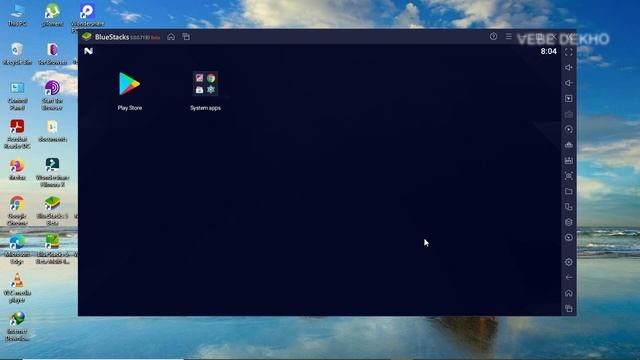Select the Start Tor Browser shortcut

click(53, 96)
